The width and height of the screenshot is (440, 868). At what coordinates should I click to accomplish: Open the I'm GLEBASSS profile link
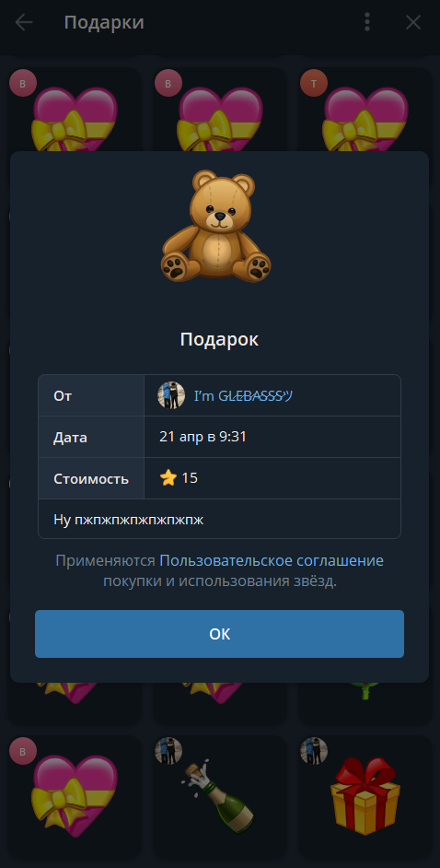click(243, 396)
